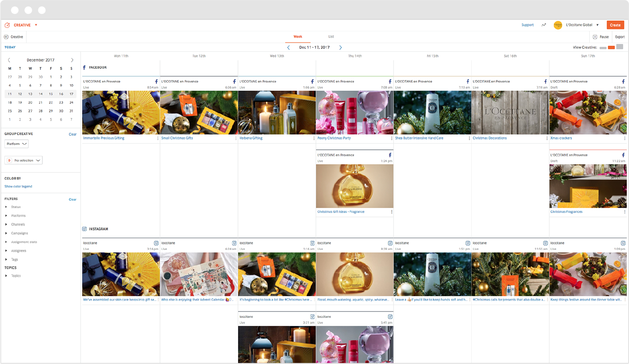The width and height of the screenshot is (629, 364).
Task: Open the Christmas Fragrances post title
Action: point(566,212)
